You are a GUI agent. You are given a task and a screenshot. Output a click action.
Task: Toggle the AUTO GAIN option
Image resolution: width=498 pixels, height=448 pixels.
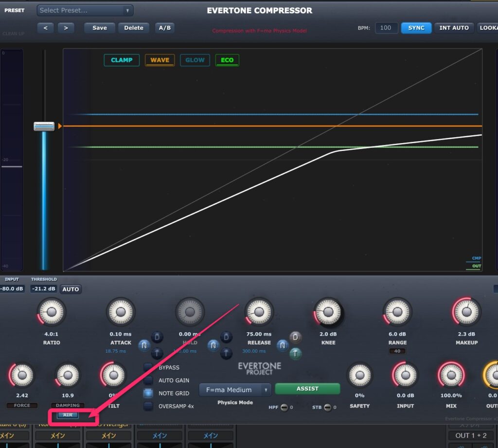point(148,380)
